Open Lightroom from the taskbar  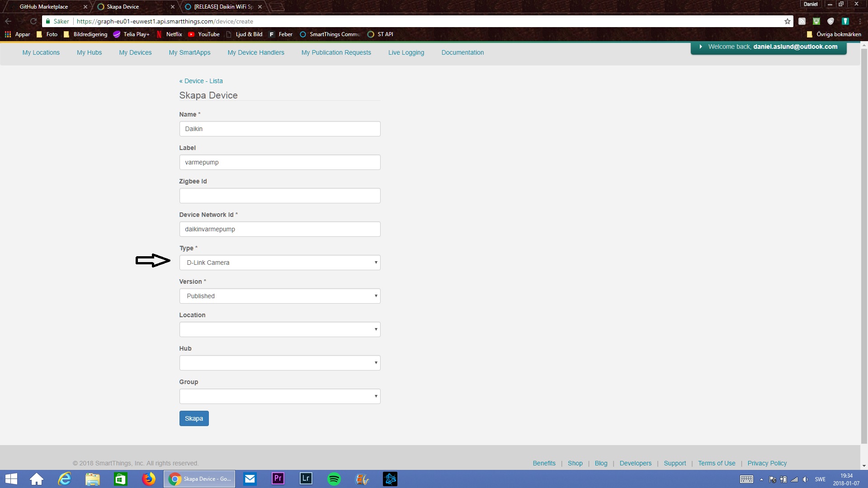(x=306, y=479)
